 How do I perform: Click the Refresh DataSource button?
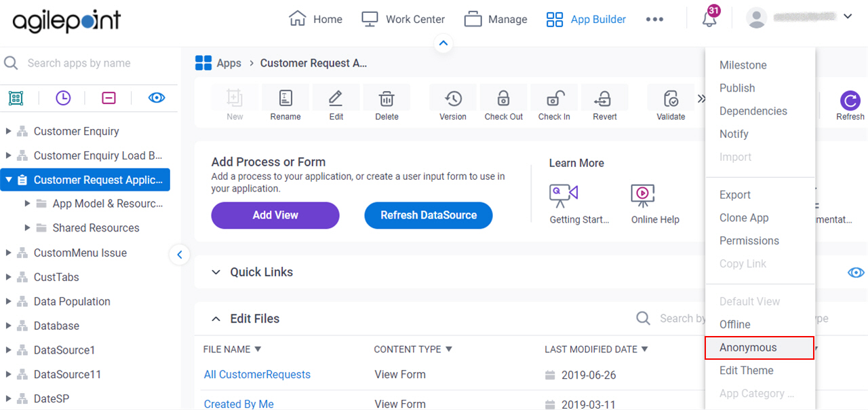coord(429,215)
